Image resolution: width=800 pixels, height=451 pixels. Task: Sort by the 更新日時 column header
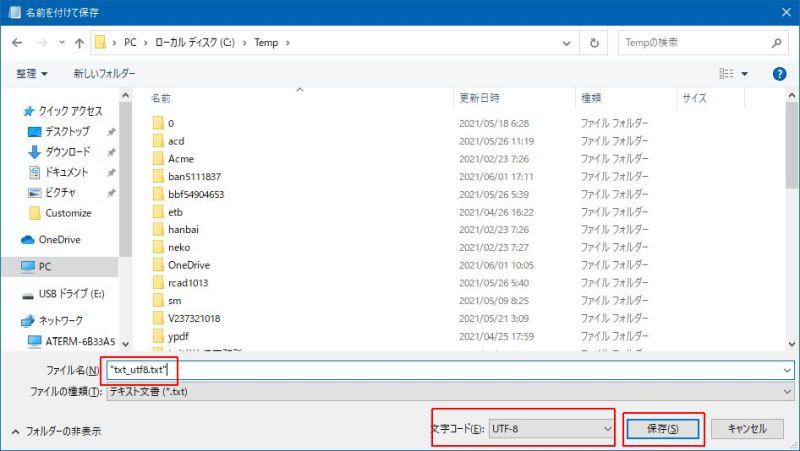pos(479,98)
